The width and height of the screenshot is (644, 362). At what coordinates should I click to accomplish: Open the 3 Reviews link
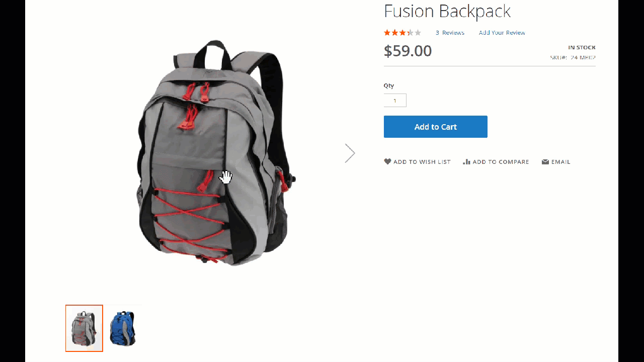[450, 33]
